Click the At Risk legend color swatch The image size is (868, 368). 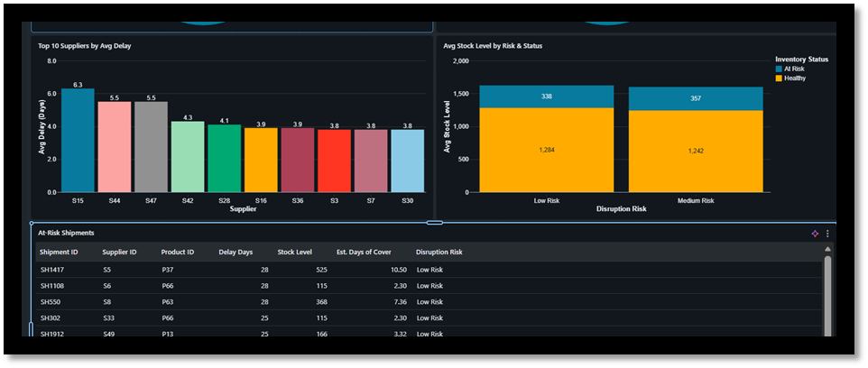click(x=779, y=69)
